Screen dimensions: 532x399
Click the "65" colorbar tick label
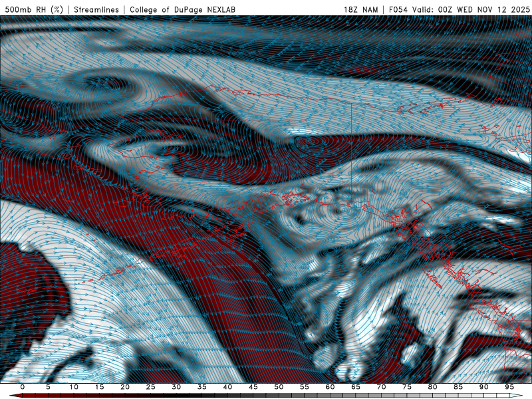click(356, 387)
